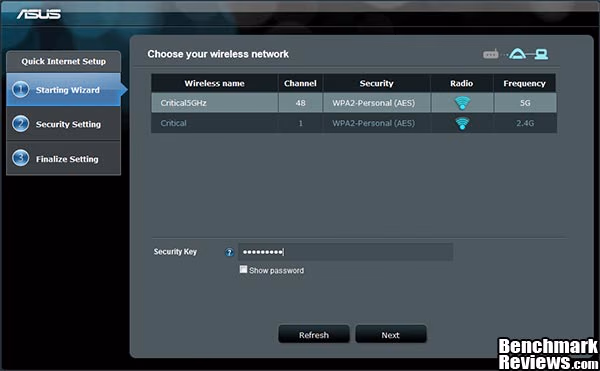
Task: Click the Security column header
Action: pos(377,83)
